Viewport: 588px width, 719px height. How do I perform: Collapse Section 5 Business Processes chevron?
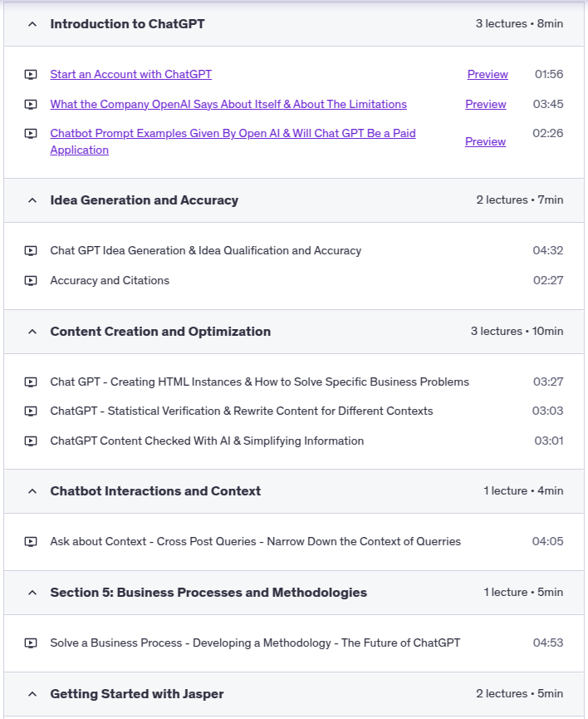pos(32,593)
